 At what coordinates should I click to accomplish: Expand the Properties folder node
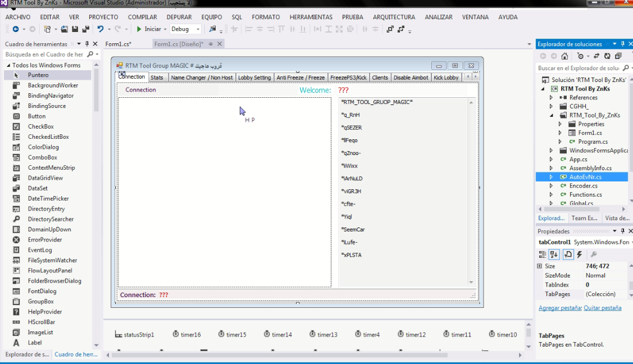pos(560,124)
